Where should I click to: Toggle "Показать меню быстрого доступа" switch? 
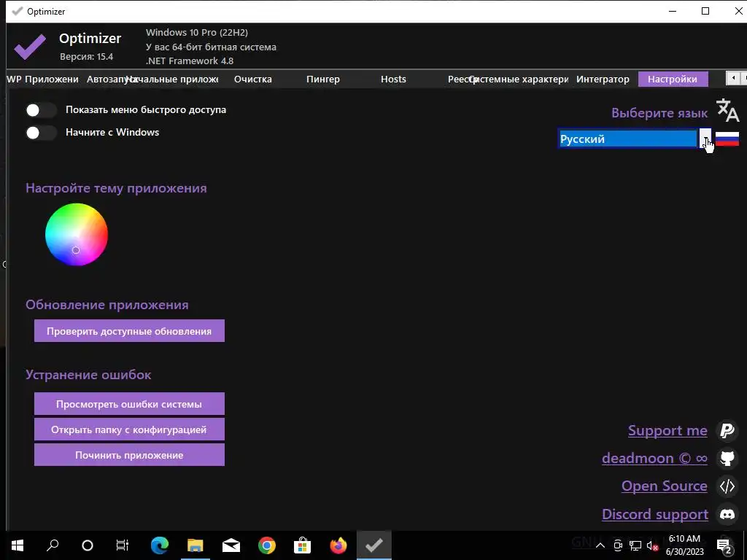pos(41,110)
